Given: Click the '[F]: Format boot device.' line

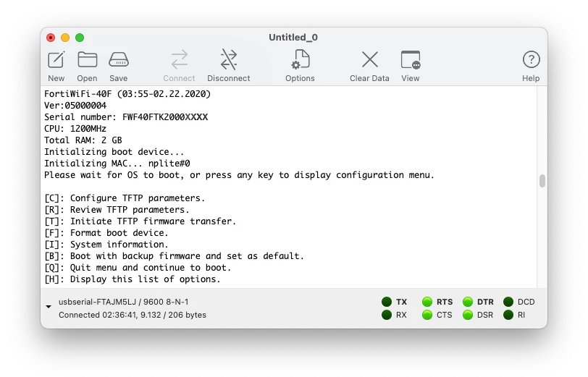Looking at the screenshot, I should [x=106, y=233].
